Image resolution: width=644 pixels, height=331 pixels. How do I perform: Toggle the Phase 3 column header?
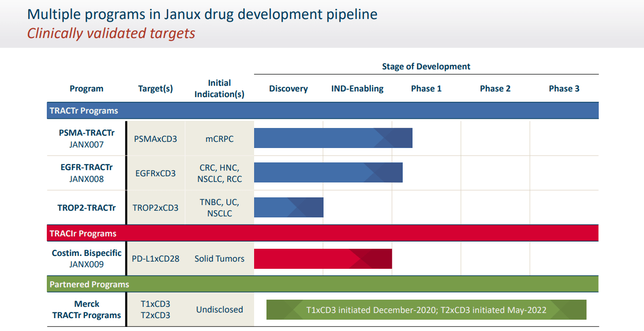pyautogui.click(x=564, y=88)
